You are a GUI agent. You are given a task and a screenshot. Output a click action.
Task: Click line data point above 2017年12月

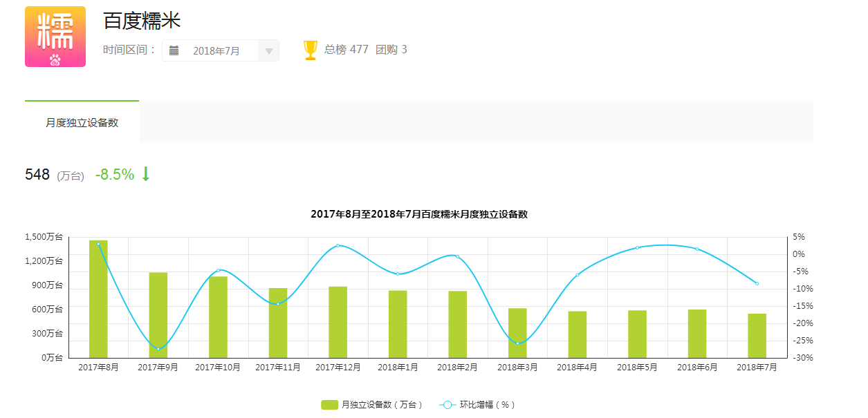click(x=338, y=245)
